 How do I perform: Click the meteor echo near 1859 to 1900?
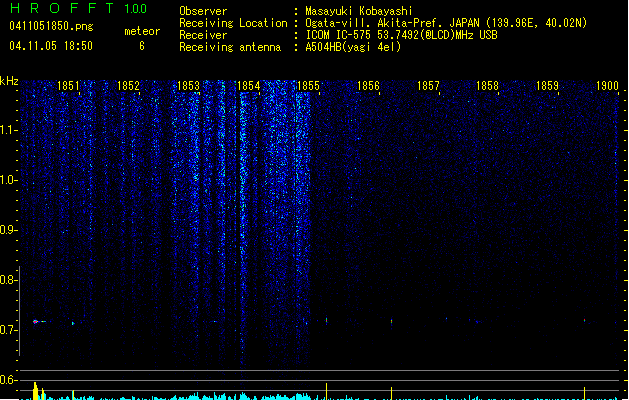tap(584, 321)
